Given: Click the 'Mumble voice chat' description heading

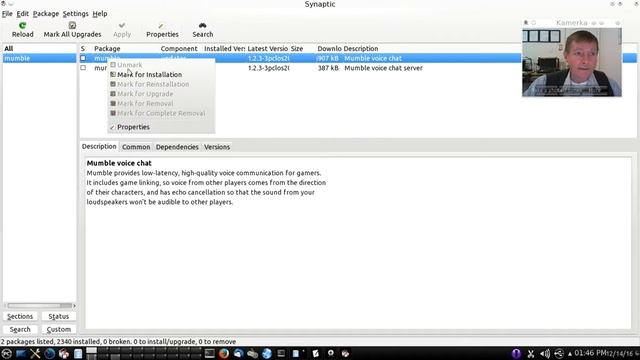Looking at the screenshot, I should click(x=119, y=163).
